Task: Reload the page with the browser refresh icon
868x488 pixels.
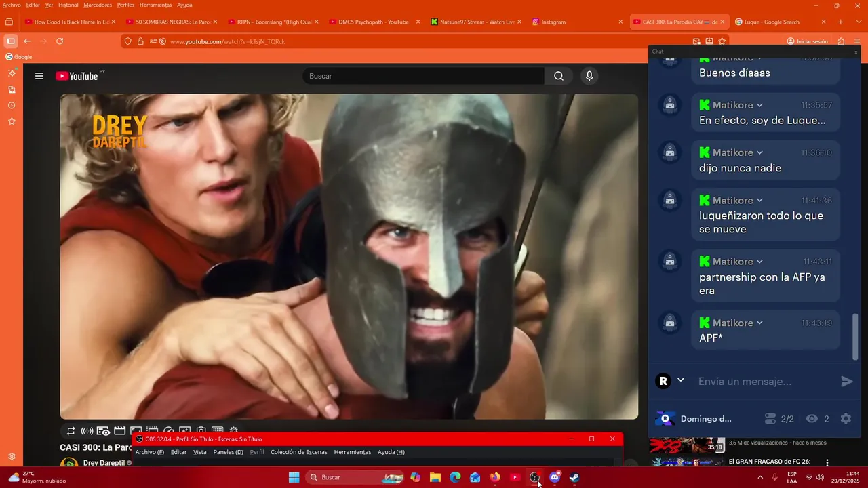Action: point(60,41)
